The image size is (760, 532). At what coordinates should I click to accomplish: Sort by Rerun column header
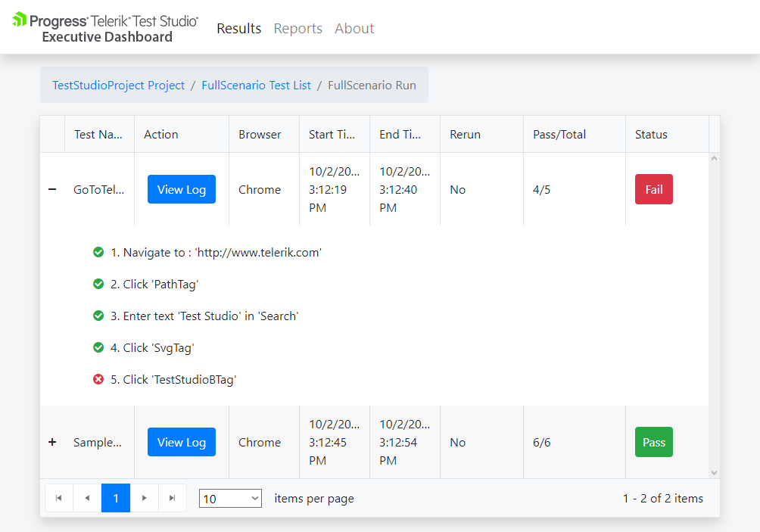pyautogui.click(x=481, y=134)
